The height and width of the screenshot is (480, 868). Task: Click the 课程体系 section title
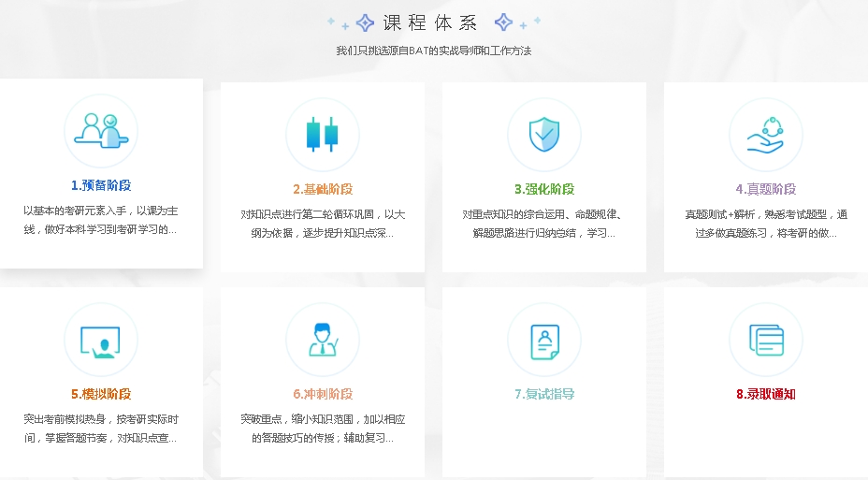430,22
